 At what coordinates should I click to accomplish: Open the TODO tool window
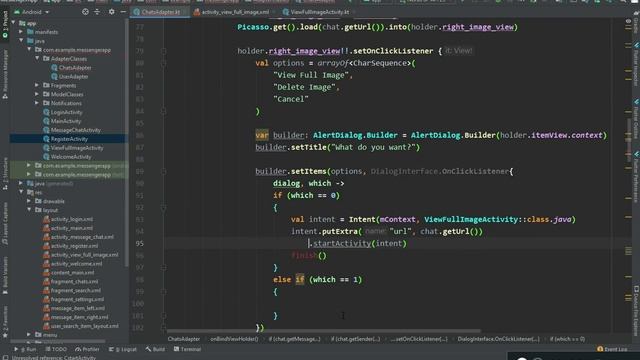(56, 349)
